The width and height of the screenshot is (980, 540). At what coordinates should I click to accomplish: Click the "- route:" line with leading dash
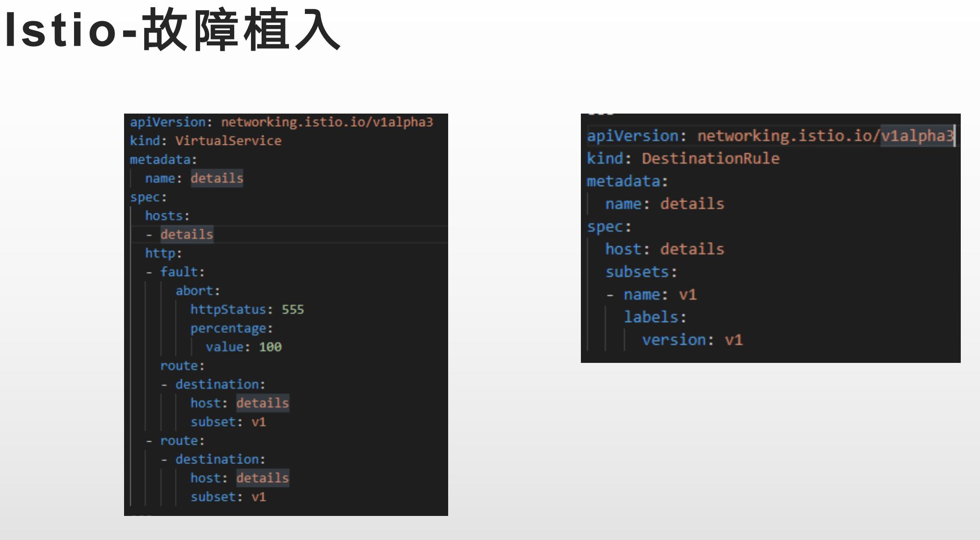pos(175,441)
